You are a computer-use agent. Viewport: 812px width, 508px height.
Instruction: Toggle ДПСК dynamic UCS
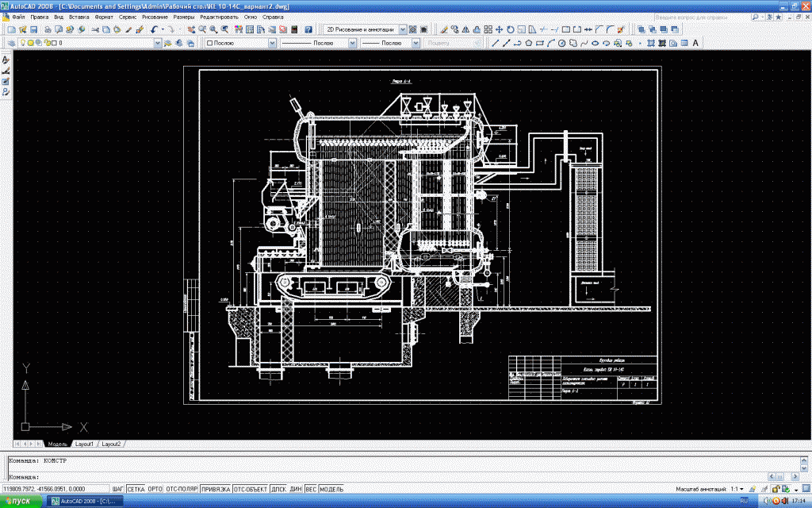pyautogui.click(x=278, y=489)
